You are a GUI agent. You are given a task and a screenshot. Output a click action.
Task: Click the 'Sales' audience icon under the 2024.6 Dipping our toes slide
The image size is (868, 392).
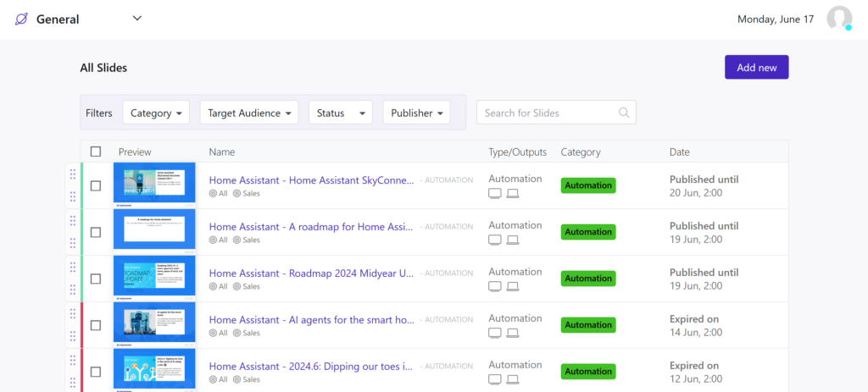[x=237, y=379]
